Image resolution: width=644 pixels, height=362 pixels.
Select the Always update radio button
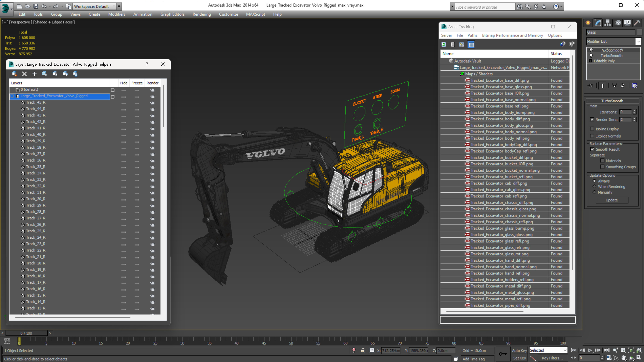[594, 181]
